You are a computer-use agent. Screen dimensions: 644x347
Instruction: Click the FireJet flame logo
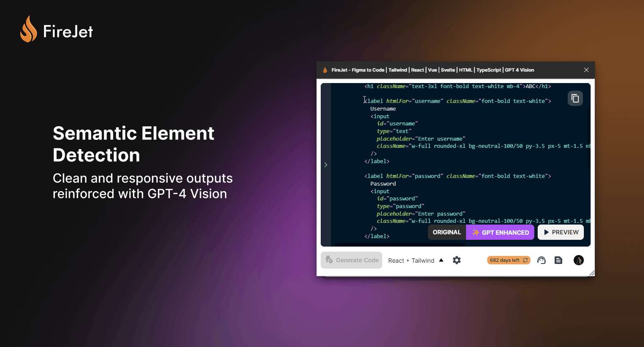click(29, 29)
